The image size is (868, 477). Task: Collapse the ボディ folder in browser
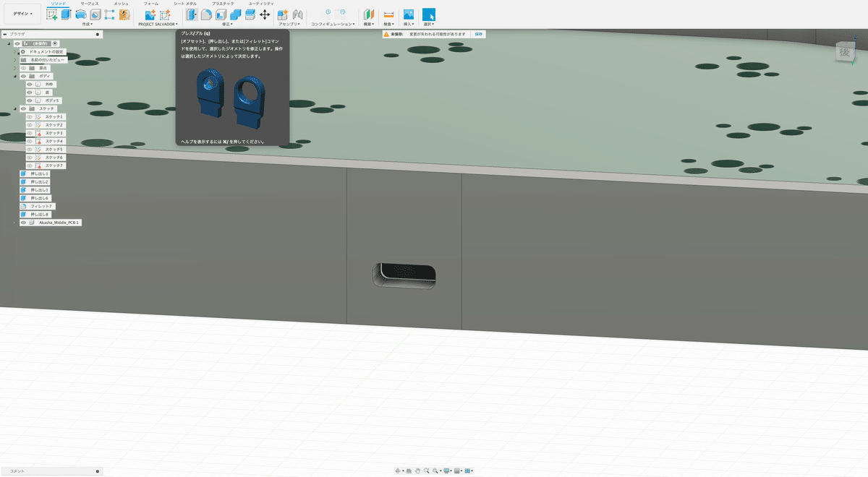[14, 76]
